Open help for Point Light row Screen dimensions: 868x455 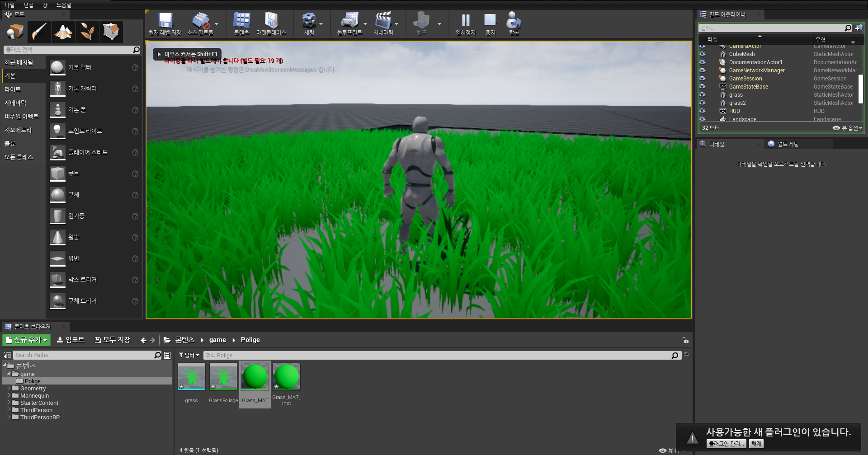135,131
